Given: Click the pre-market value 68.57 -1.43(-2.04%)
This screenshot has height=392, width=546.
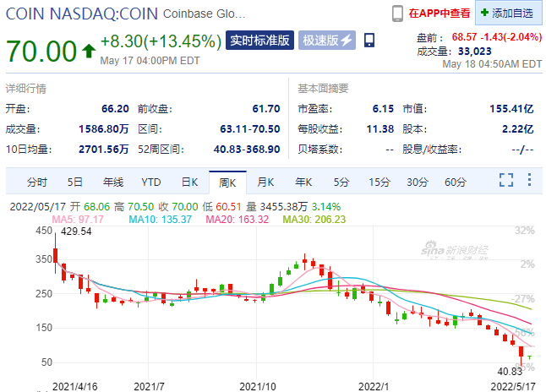Looking at the screenshot, I should coord(497,37).
